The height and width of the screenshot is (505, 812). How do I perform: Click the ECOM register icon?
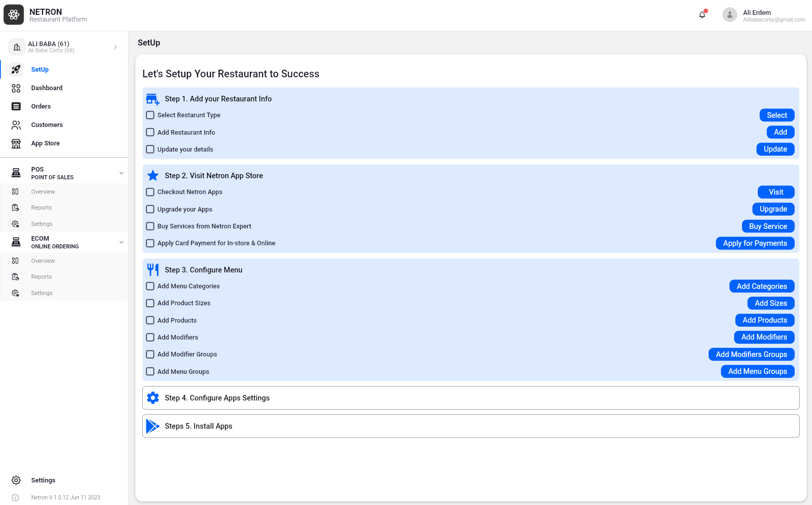click(x=16, y=242)
